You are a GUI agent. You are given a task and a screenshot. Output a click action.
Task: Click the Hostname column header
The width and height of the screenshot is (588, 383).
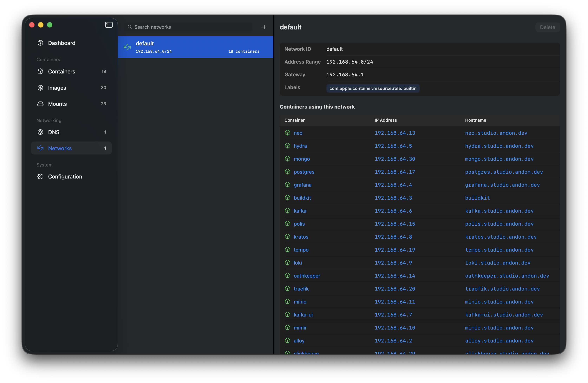click(476, 120)
